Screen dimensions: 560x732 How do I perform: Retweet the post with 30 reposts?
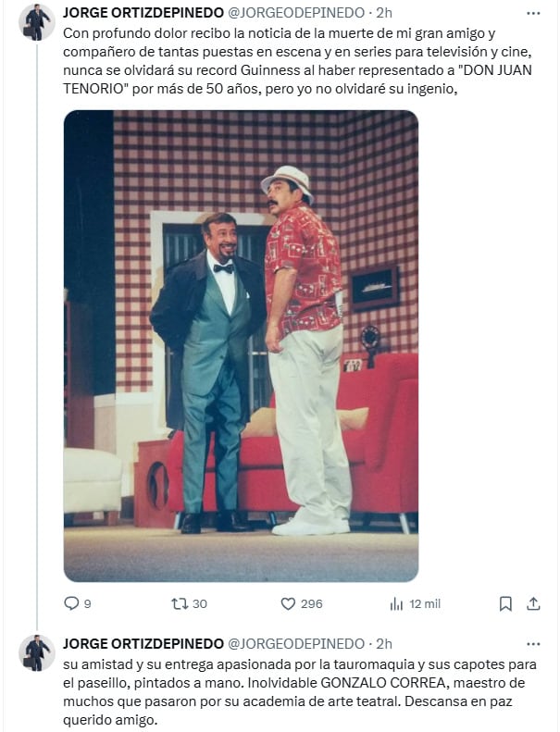(x=180, y=603)
